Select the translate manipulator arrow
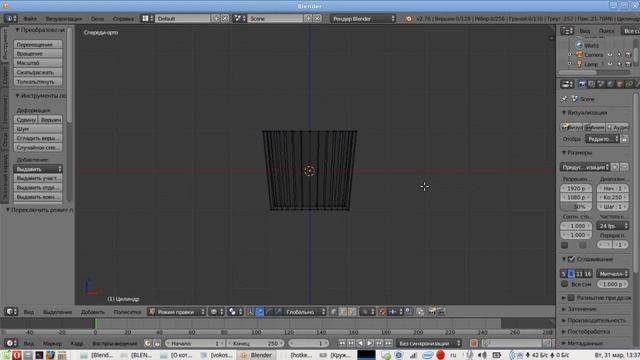This screenshot has height=360, width=640. pos(260,312)
